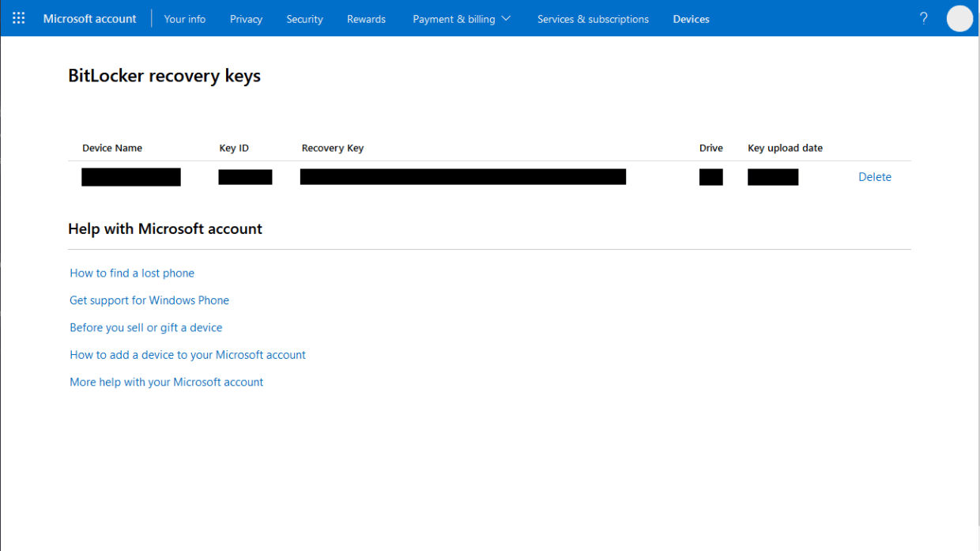Switch to the Security section

[x=304, y=18]
